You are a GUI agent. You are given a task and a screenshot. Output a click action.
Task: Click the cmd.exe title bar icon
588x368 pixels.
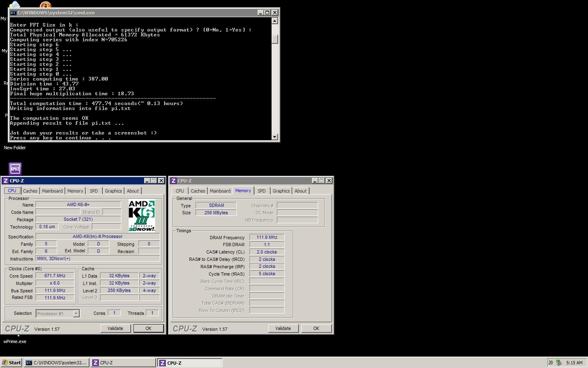(x=13, y=13)
